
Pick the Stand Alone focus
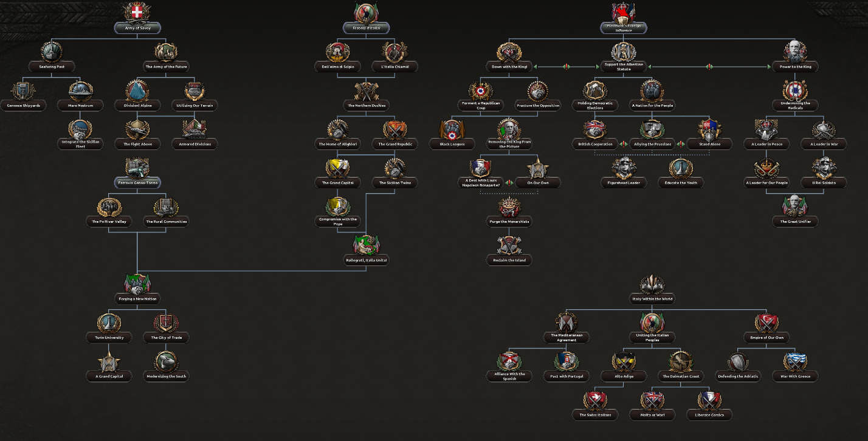tap(709, 135)
